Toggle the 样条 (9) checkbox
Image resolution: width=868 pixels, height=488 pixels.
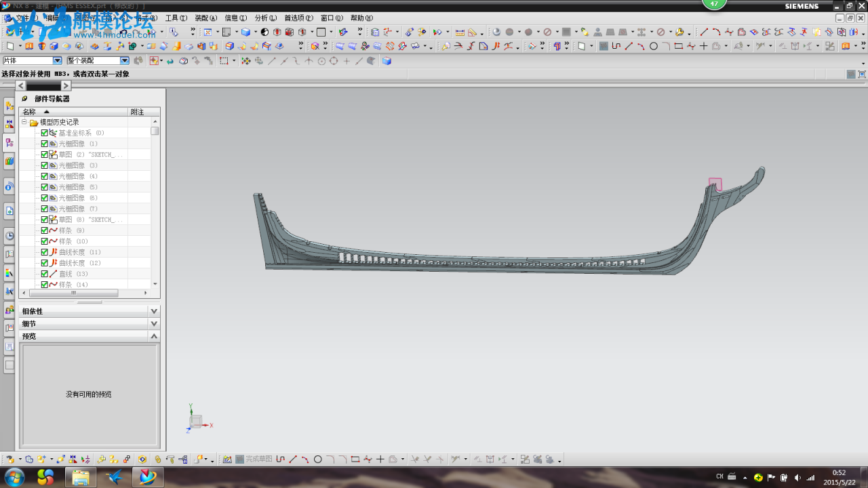[45, 230]
